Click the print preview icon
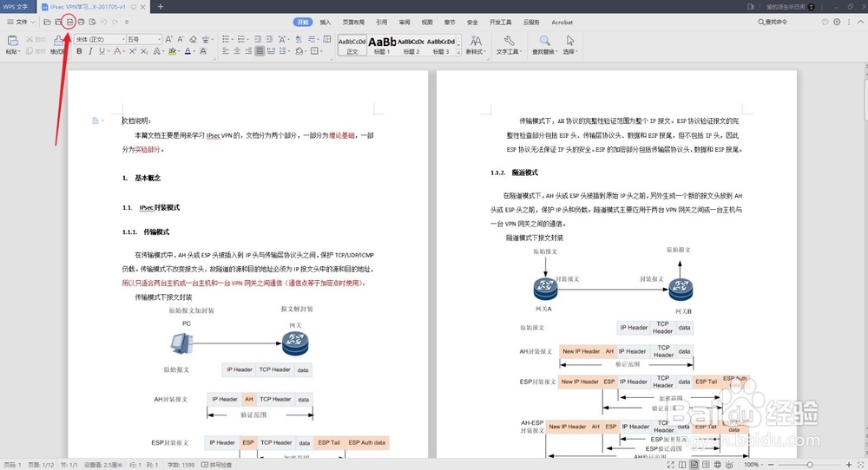The height and width of the screenshot is (470, 868). pos(93,23)
